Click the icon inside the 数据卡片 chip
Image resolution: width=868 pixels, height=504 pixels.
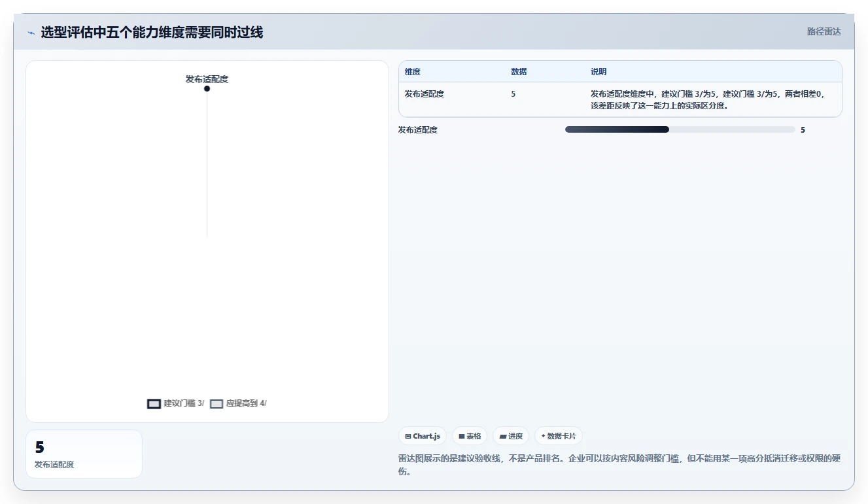pos(544,436)
